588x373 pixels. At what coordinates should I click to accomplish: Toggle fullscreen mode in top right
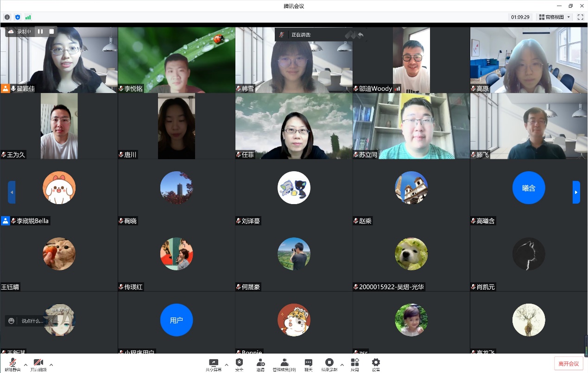(x=580, y=17)
